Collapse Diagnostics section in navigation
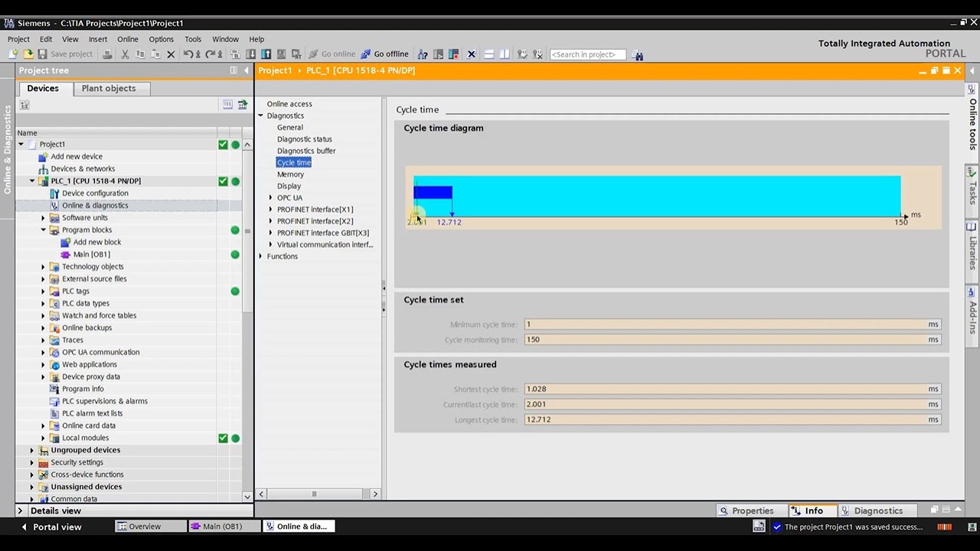980x551 pixels. pos(260,116)
